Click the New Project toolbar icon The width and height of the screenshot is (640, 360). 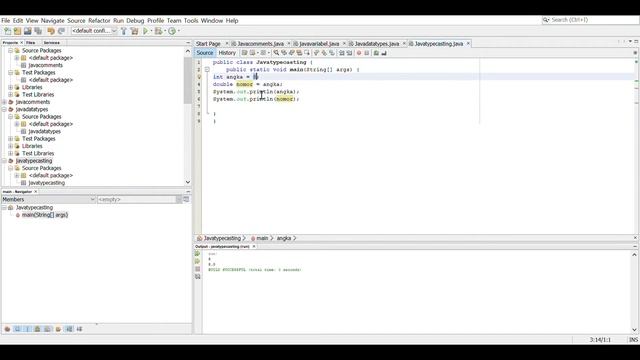coord(18,31)
